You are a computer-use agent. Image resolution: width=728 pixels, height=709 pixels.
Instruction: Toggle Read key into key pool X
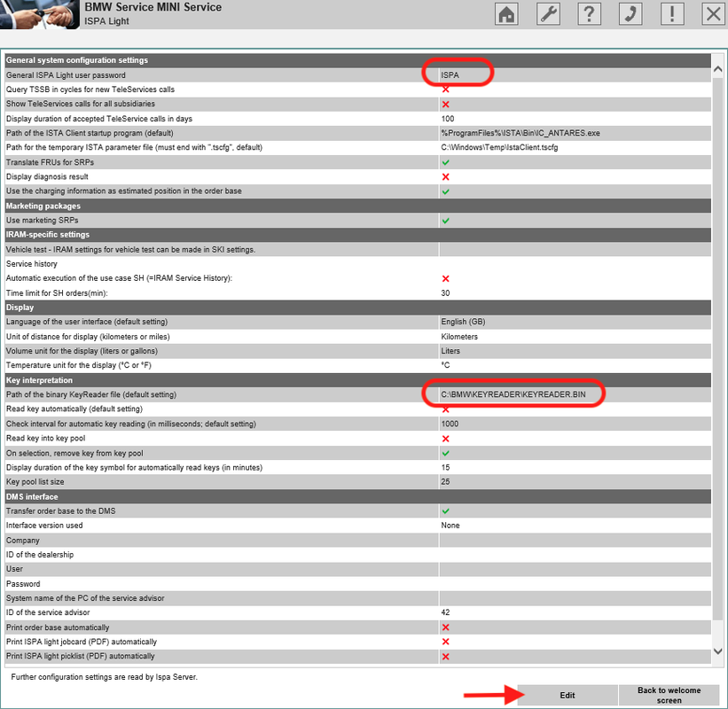(x=445, y=439)
